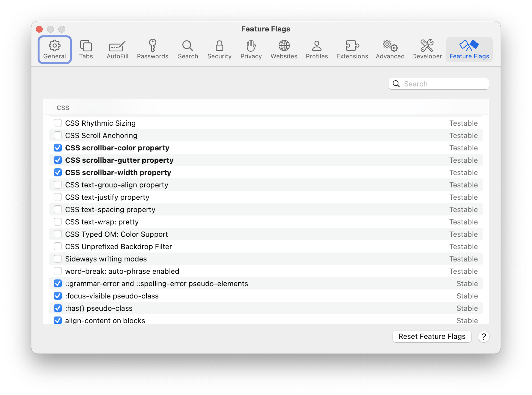The image size is (532, 395).
Task: Open the Profiles settings pane
Action: (x=317, y=49)
